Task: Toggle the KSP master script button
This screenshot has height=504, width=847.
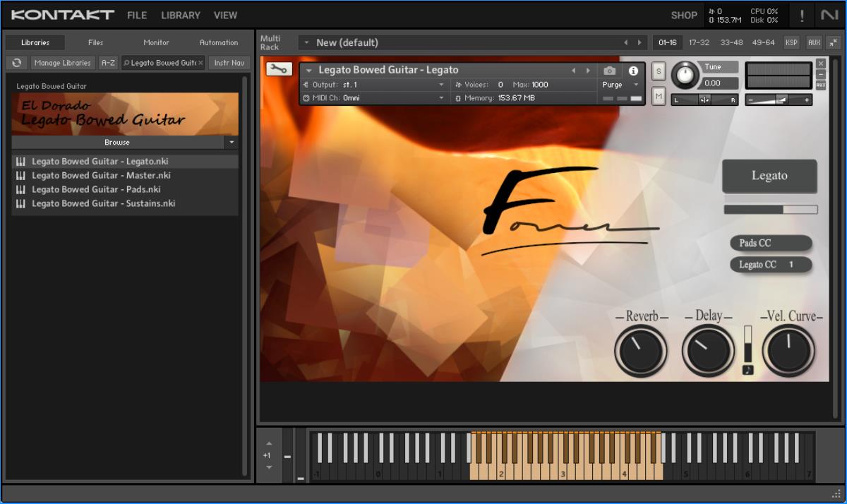Action: point(791,42)
